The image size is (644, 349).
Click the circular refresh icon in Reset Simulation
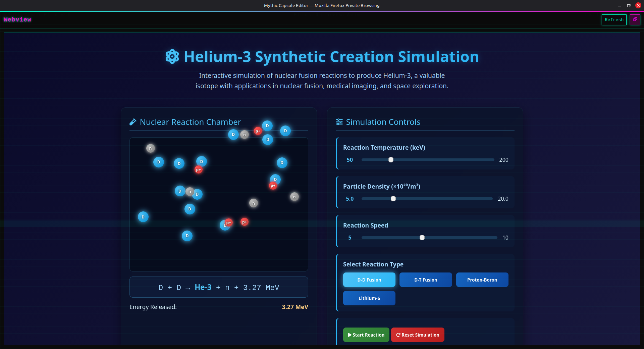tap(398, 335)
